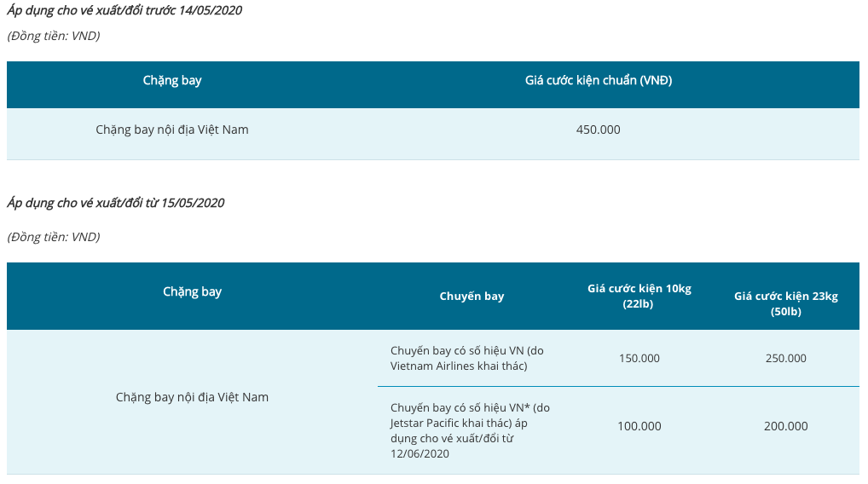Select the 150.000 price cell
The image size is (868, 484).
tap(639, 359)
